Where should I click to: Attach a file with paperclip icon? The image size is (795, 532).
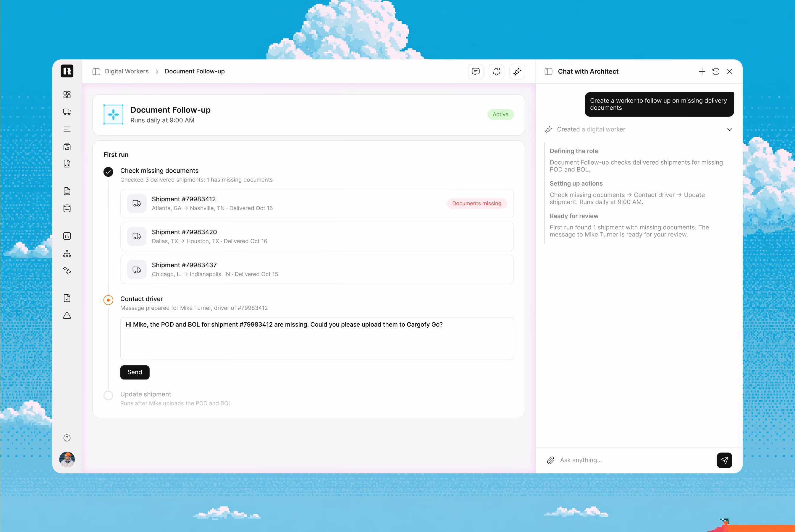tap(551, 460)
